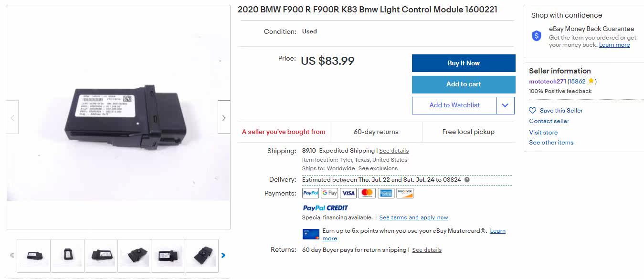Screen dimensions: 644x279
Task: Click the Mastercard payment icon
Action: point(367,193)
